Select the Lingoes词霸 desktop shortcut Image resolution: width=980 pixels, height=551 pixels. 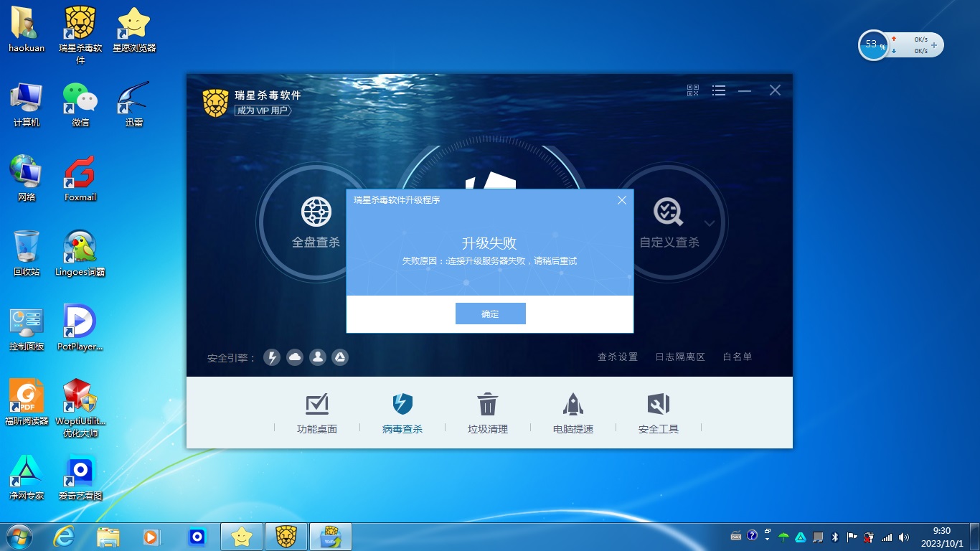[x=80, y=253]
